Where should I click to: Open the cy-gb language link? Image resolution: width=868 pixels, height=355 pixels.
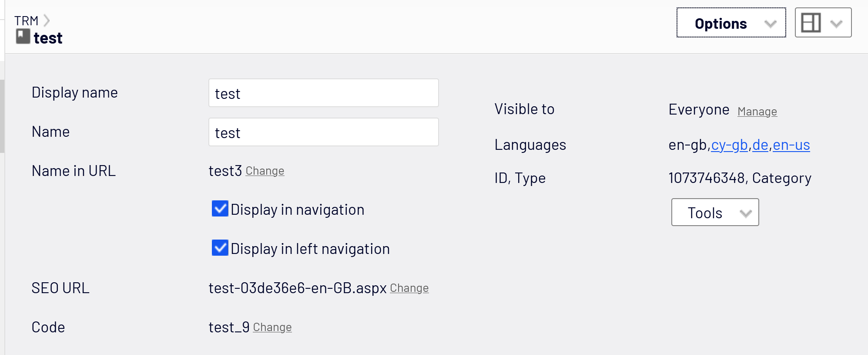729,145
